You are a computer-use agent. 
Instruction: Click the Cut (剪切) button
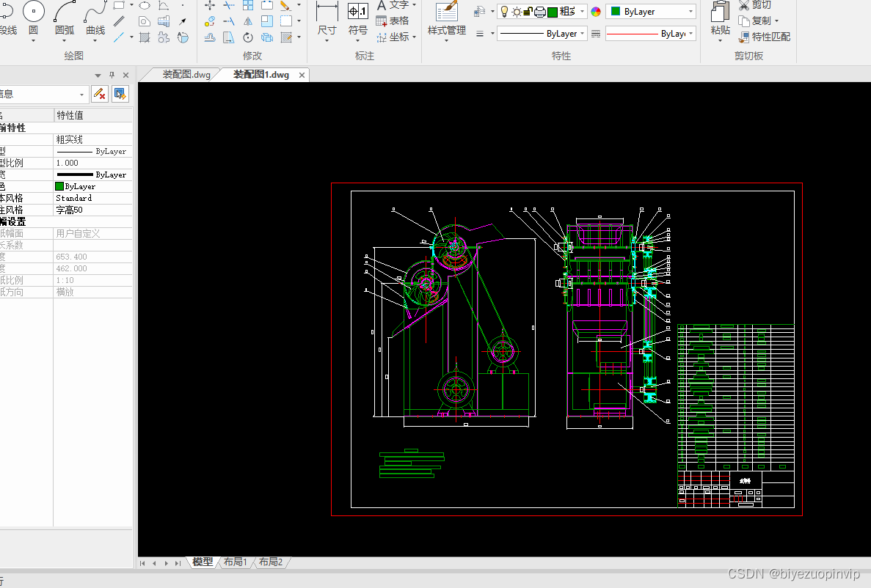[x=755, y=5]
